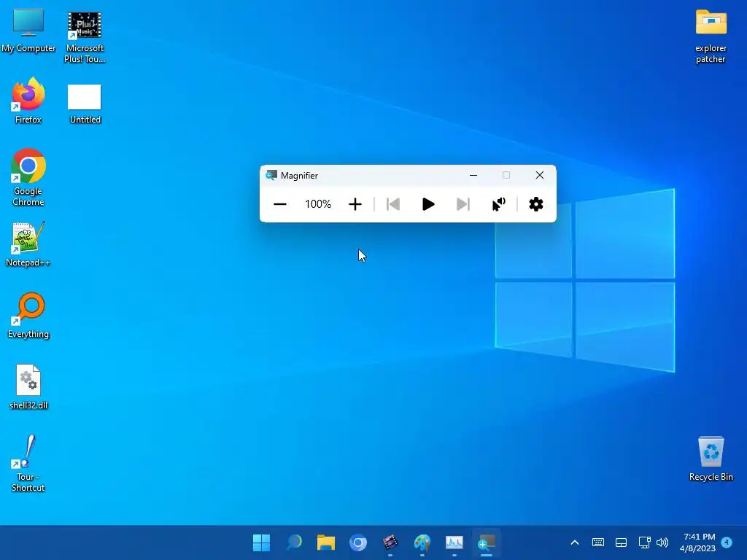Select the explorer patcher folder
747x560 pixels.
711,36
